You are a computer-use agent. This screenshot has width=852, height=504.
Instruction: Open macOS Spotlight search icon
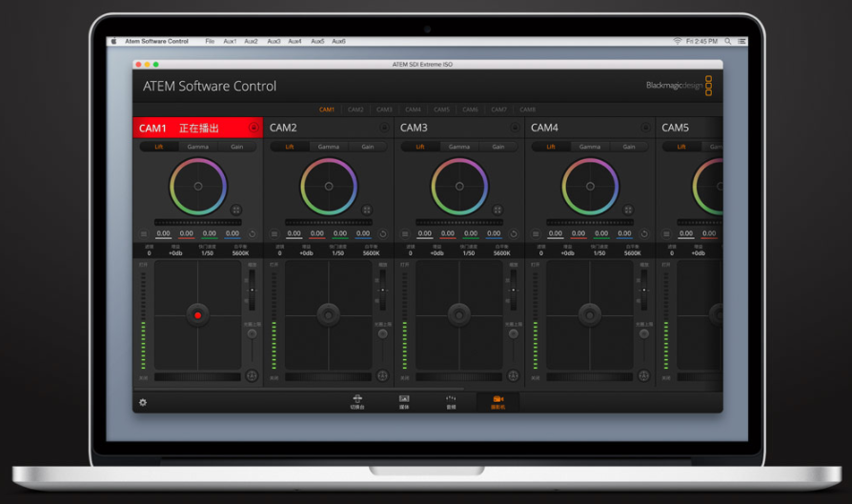point(727,41)
